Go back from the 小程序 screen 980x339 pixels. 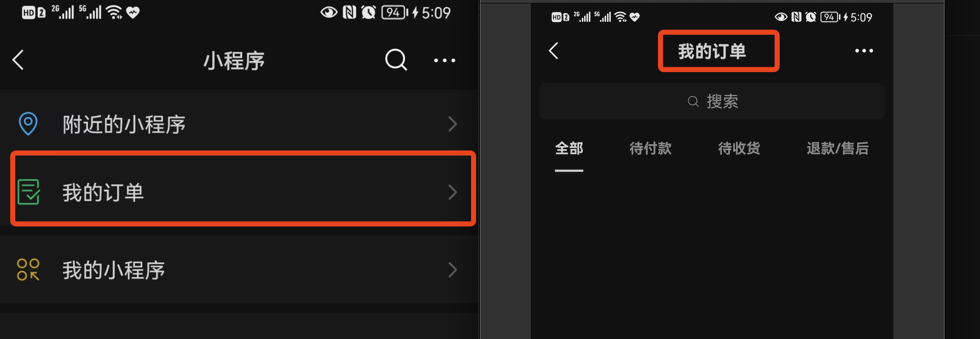click(x=18, y=60)
